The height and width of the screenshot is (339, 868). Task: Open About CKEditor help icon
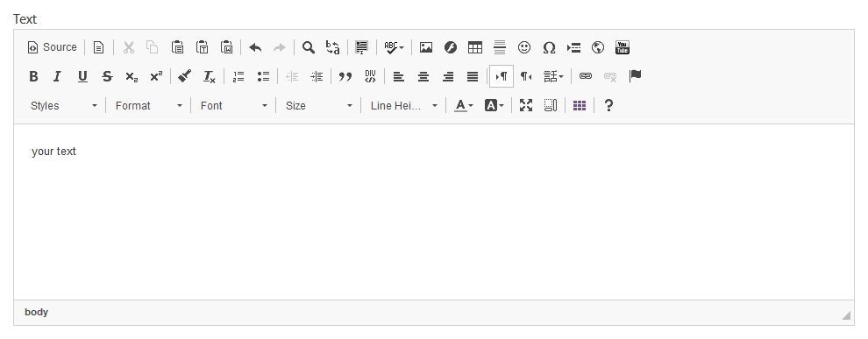(x=608, y=106)
